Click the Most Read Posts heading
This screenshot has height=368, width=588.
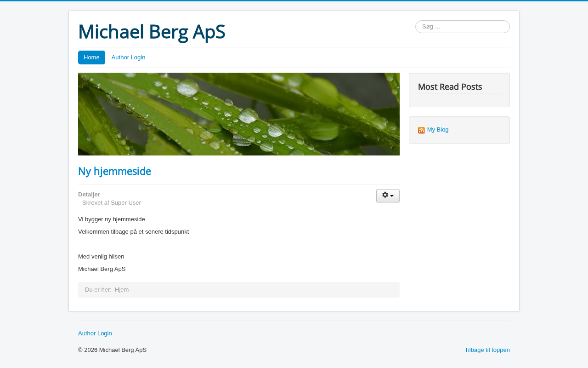point(450,86)
